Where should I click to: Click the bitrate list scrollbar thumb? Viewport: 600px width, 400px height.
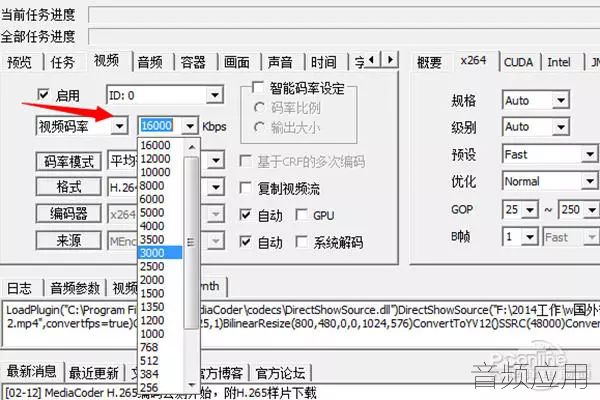pyautogui.click(x=191, y=242)
